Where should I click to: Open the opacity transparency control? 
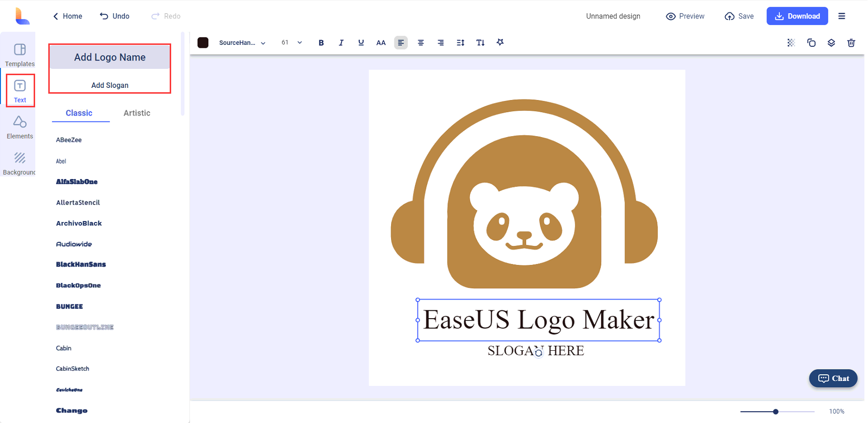tap(791, 42)
